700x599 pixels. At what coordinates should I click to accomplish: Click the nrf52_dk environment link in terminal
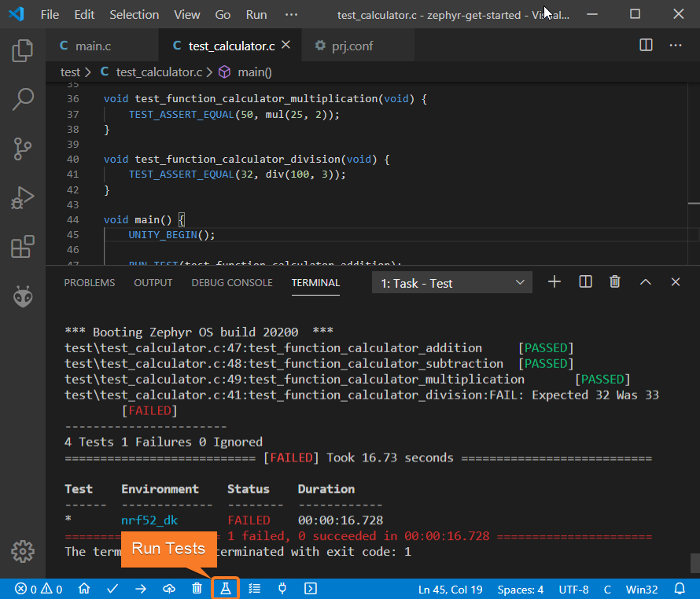tap(149, 520)
